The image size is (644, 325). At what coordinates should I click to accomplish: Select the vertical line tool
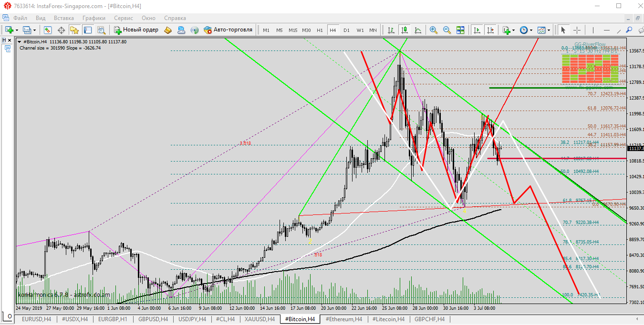coord(593,30)
